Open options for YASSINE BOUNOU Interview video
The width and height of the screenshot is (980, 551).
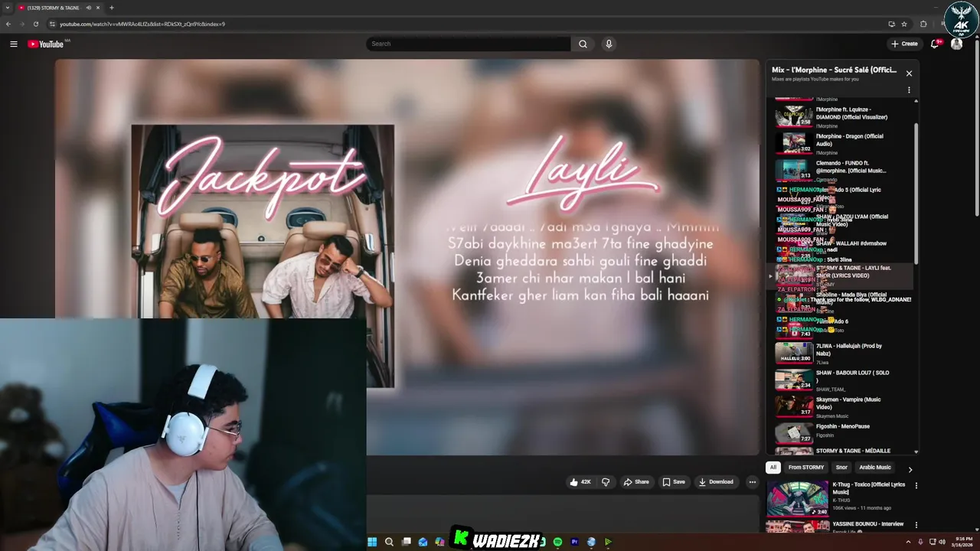click(x=916, y=525)
